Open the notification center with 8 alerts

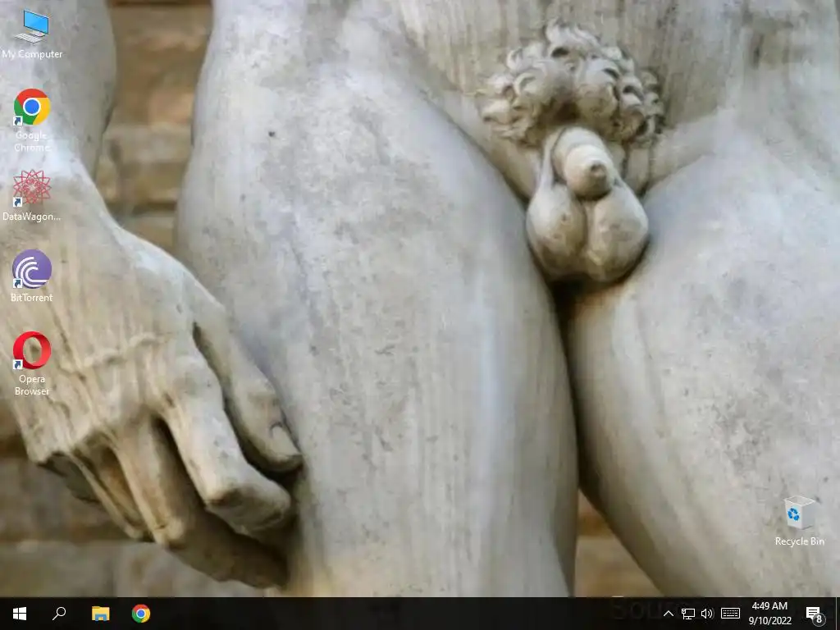(815, 614)
